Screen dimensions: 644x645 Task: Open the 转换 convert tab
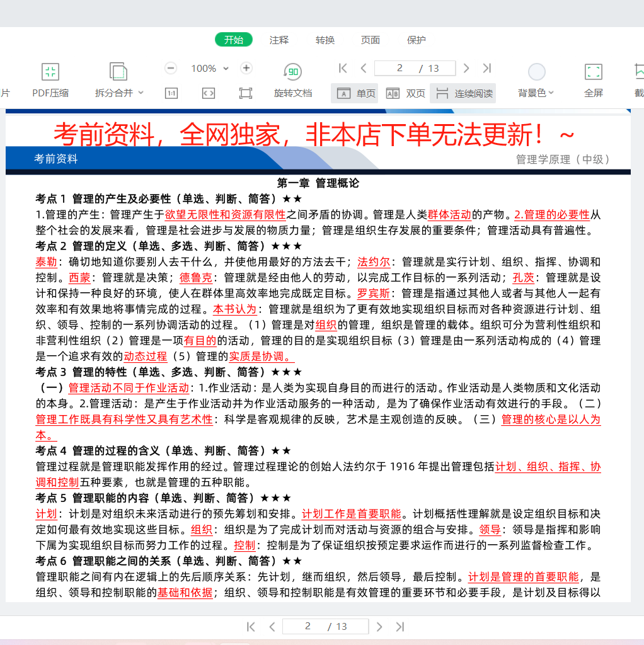point(325,40)
